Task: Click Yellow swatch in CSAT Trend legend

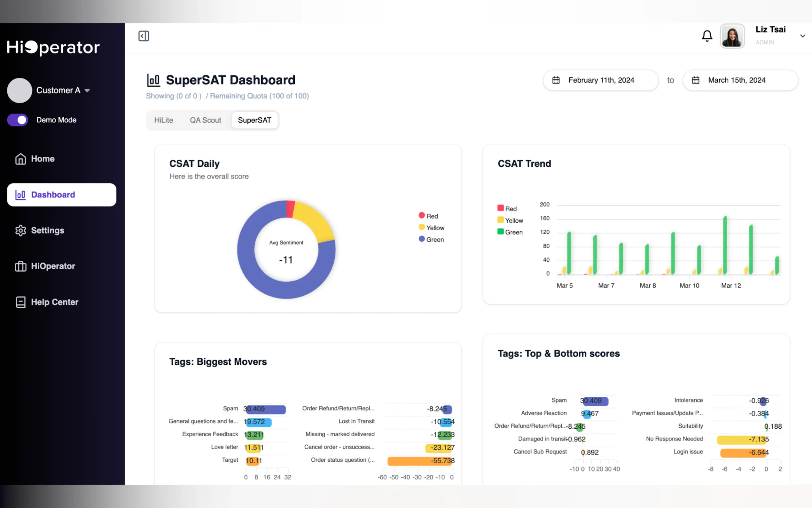Action: pyautogui.click(x=501, y=220)
